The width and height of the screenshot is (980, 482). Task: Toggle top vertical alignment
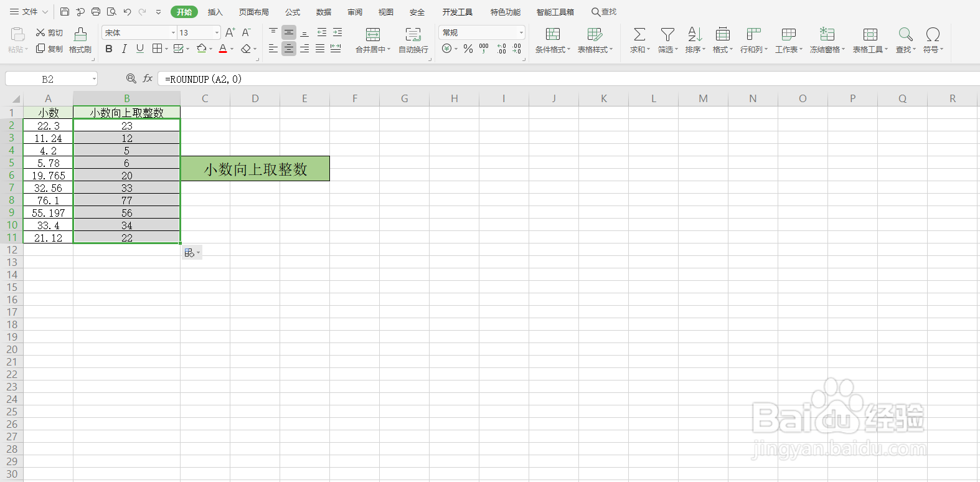click(273, 32)
